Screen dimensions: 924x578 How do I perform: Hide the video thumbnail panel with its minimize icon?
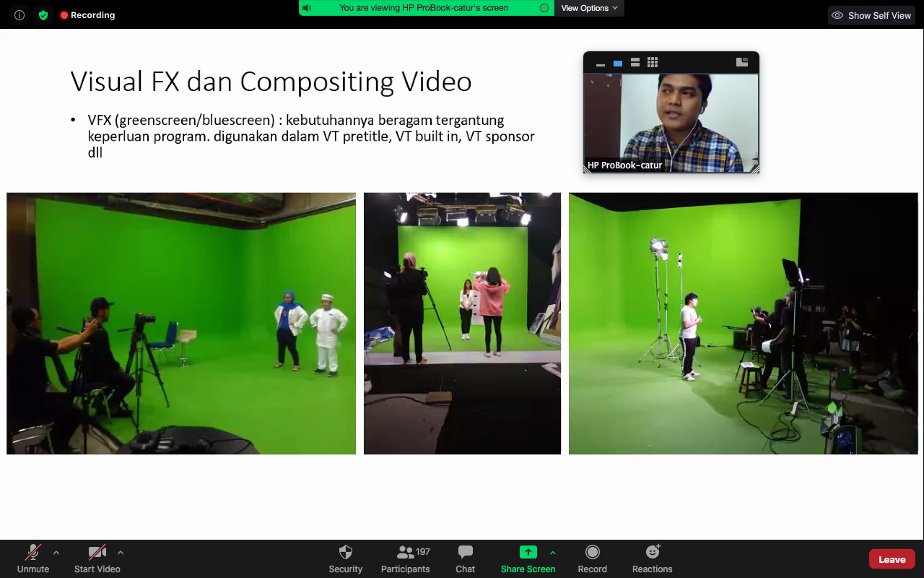point(600,64)
